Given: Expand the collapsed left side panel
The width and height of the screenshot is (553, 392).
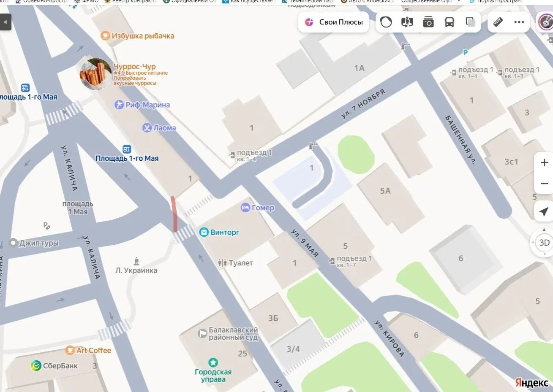Looking at the screenshot, I should (x=5, y=22).
